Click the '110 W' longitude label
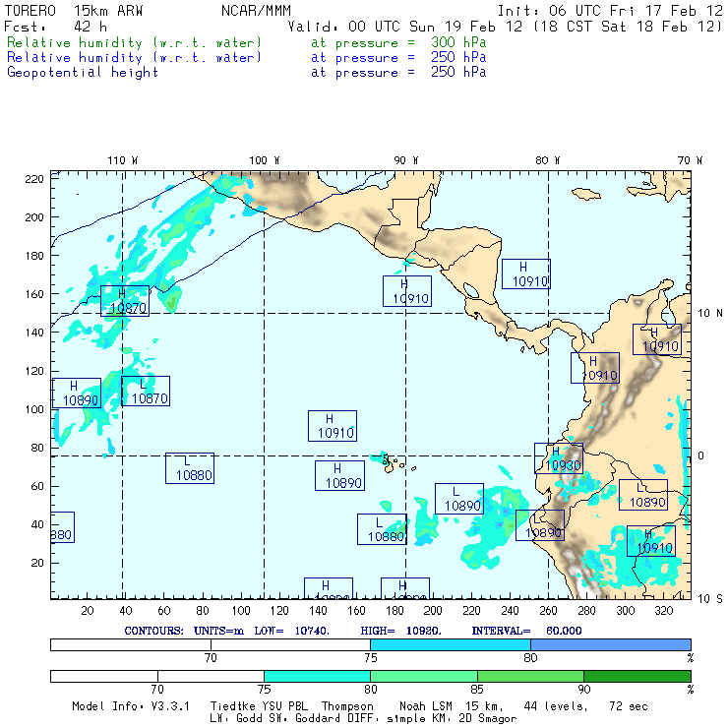This screenshot has height=728, width=728. click(x=123, y=160)
